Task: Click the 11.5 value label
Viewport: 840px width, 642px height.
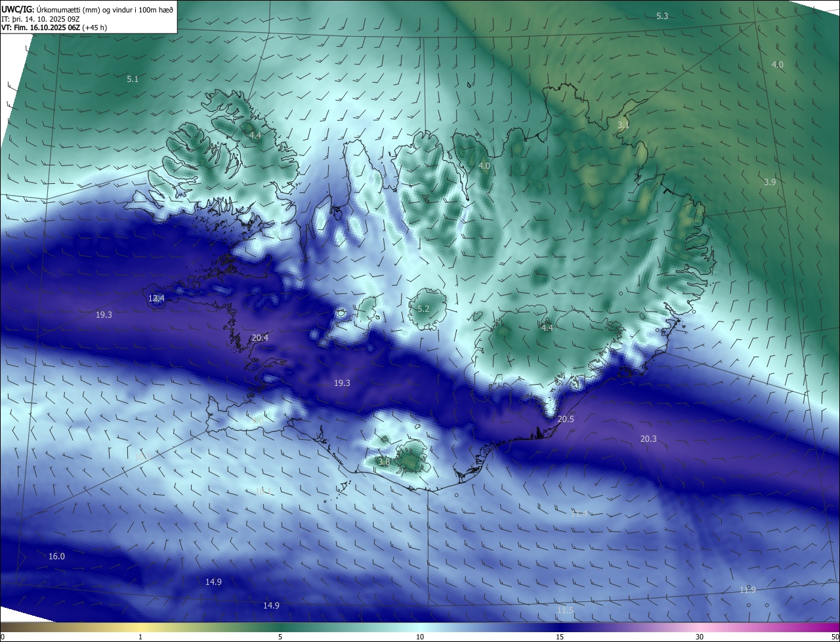Action: (x=565, y=610)
